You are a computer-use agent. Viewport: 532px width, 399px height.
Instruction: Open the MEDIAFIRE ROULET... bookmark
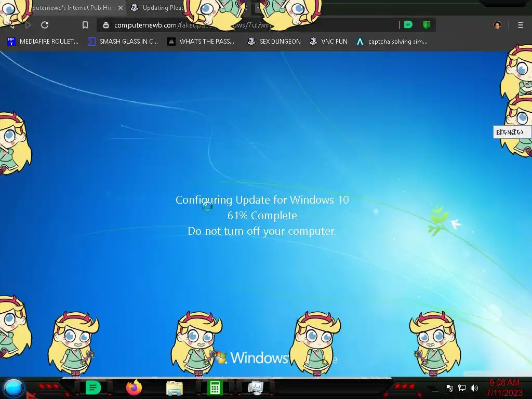(x=43, y=42)
